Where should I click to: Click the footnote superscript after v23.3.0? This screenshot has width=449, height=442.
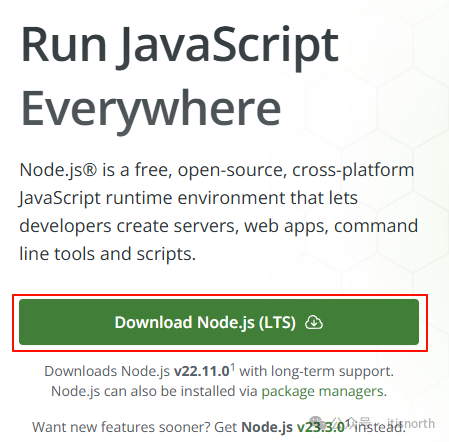coord(348,423)
